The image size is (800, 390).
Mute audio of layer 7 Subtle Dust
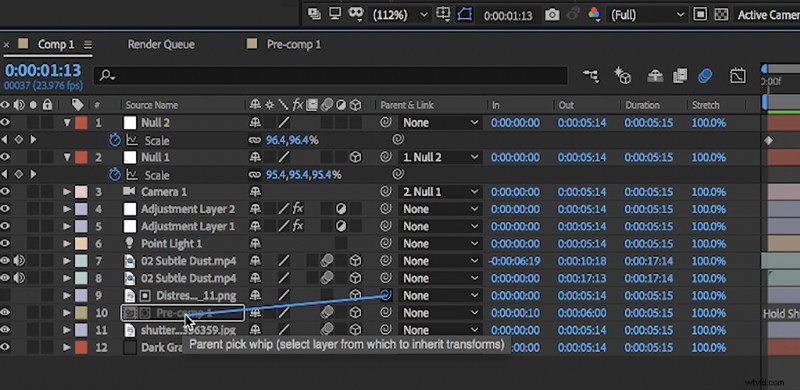coord(19,261)
